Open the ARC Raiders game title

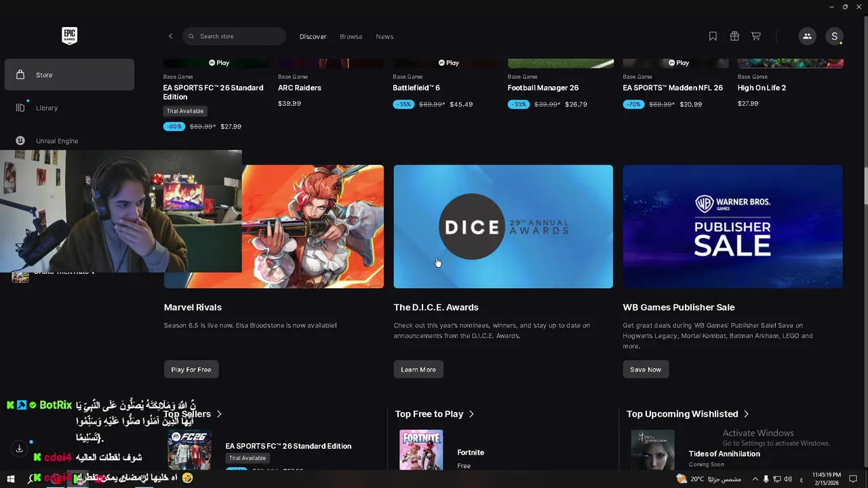(299, 88)
